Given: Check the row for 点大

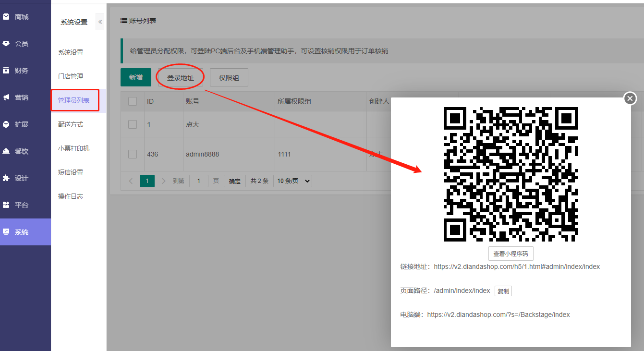Looking at the screenshot, I should pos(133,124).
